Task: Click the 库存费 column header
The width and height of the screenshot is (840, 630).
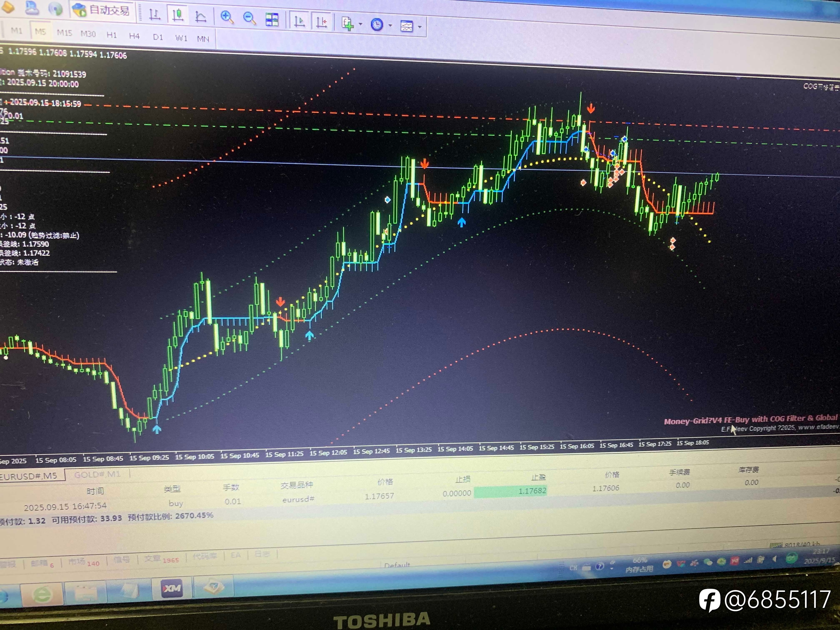Action: coord(749,470)
